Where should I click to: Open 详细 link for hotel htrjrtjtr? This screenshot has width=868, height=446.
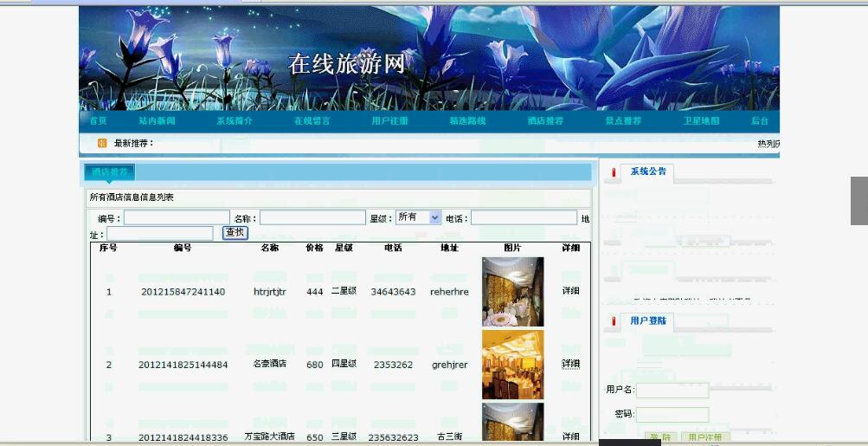click(x=570, y=291)
